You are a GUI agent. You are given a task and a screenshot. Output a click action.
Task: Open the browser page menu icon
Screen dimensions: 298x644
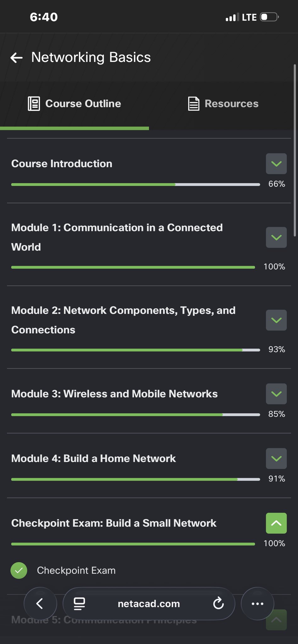79,603
